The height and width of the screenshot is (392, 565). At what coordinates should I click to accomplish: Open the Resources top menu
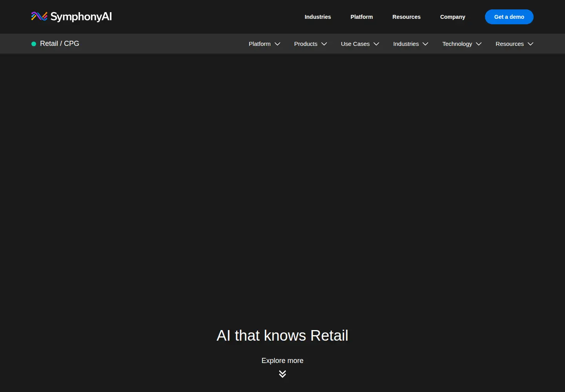(x=406, y=17)
